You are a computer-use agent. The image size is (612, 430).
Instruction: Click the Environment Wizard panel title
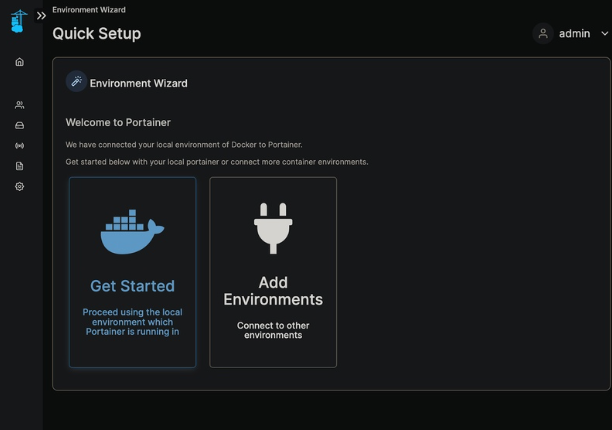(138, 83)
